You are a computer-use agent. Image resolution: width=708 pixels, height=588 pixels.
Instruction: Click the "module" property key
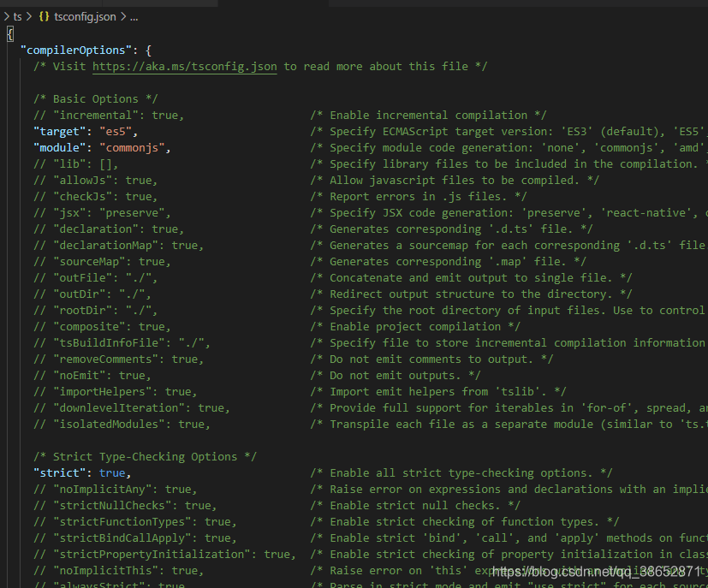60,147
